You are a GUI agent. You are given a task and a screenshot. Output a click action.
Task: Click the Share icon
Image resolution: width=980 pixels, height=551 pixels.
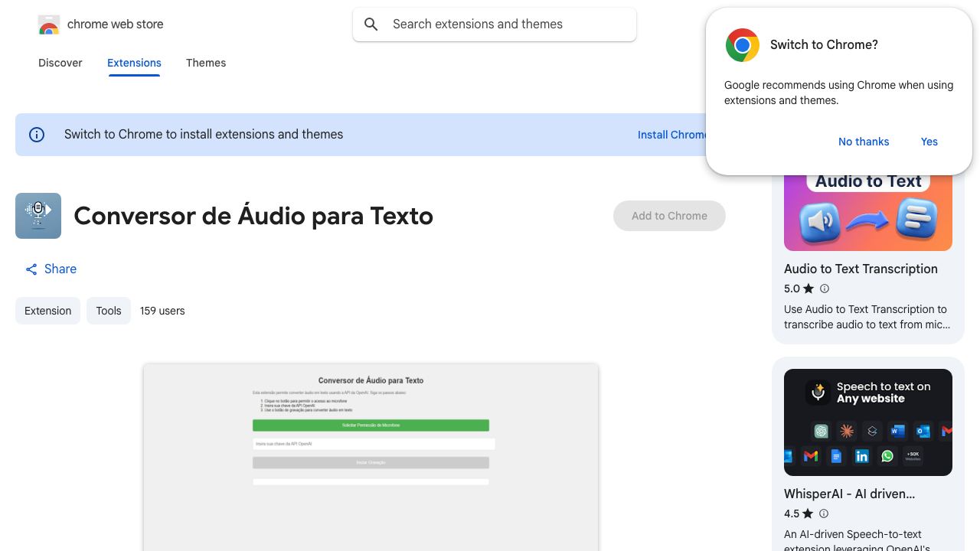(x=31, y=269)
